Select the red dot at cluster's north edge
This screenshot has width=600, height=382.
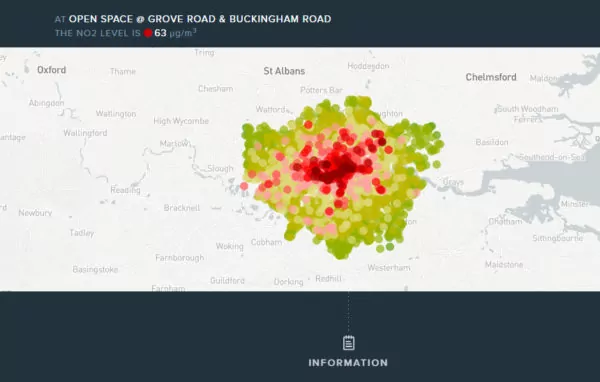pos(308,124)
